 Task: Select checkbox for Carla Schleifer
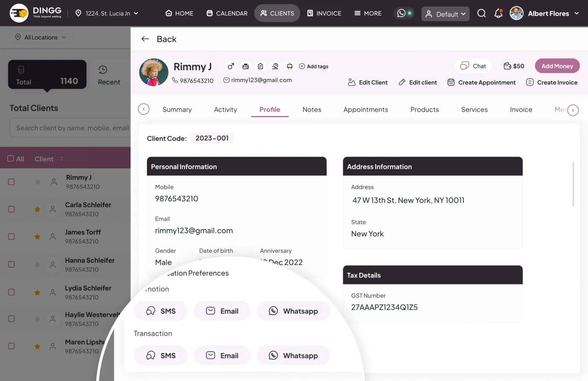pyautogui.click(x=11, y=209)
